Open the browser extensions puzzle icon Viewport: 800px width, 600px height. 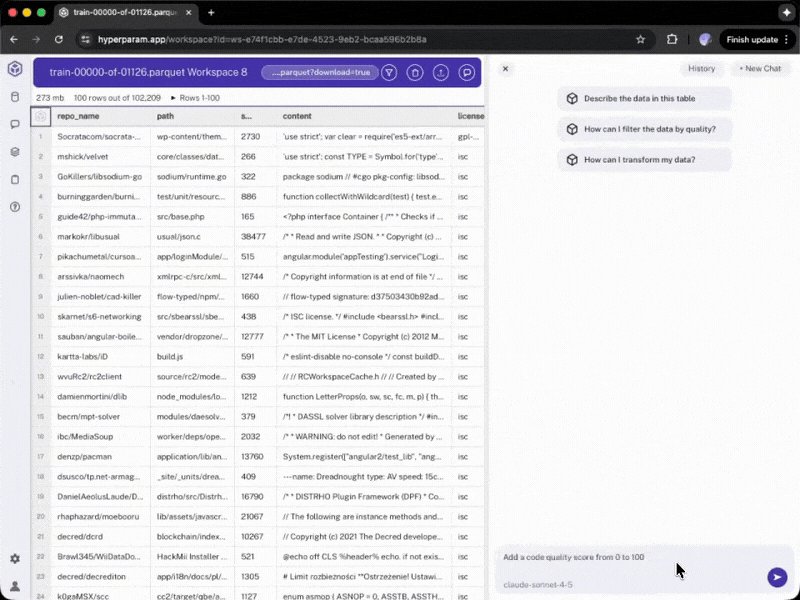pyautogui.click(x=672, y=40)
